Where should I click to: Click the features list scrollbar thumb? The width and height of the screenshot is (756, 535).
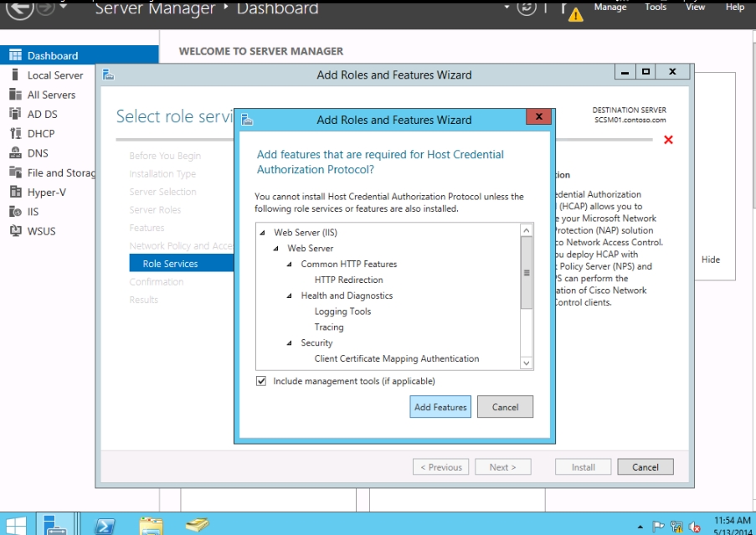(527, 273)
